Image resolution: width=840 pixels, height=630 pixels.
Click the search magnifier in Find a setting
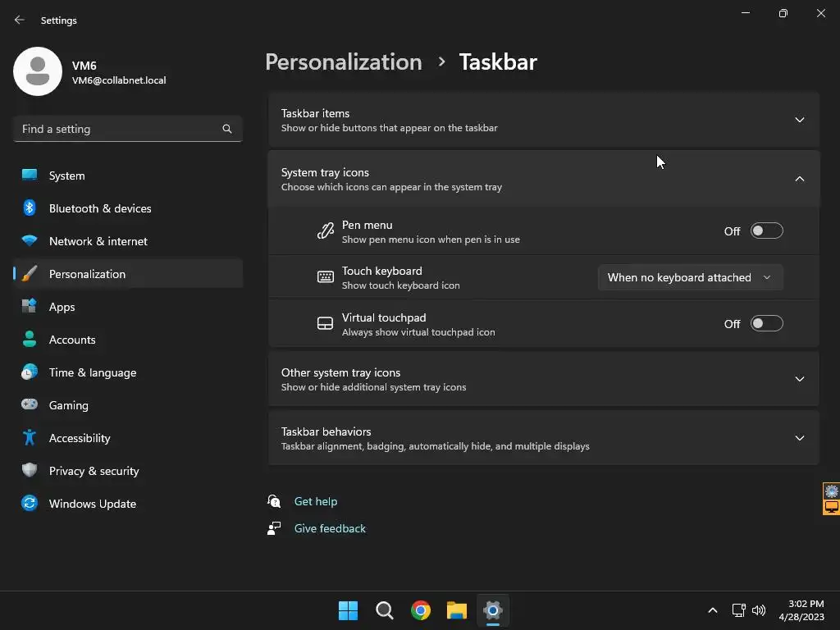click(x=227, y=129)
